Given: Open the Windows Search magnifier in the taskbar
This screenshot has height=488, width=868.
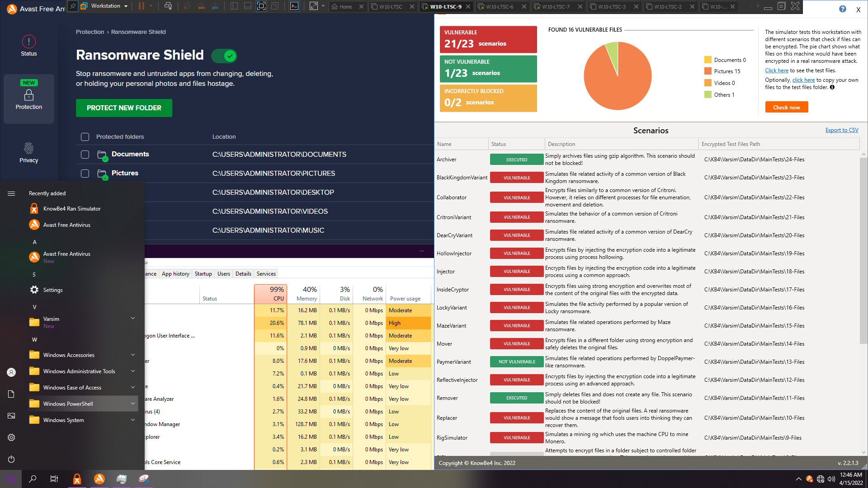Looking at the screenshot, I should (33, 479).
